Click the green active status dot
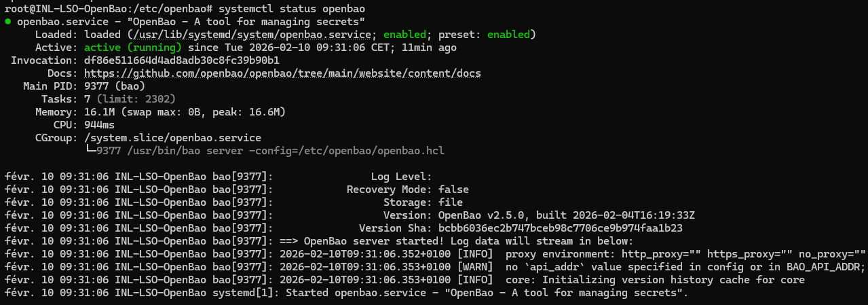This screenshot has height=305, width=868. click(7, 22)
